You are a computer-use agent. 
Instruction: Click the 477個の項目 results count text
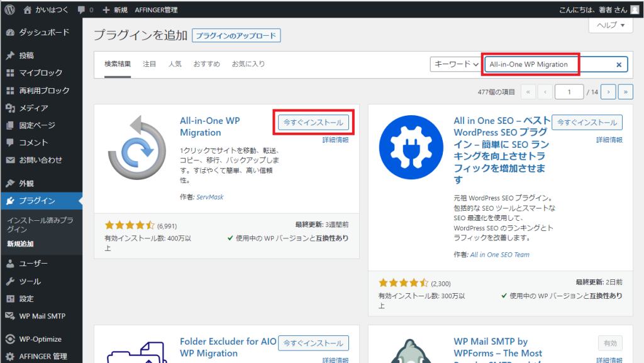point(496,92)
